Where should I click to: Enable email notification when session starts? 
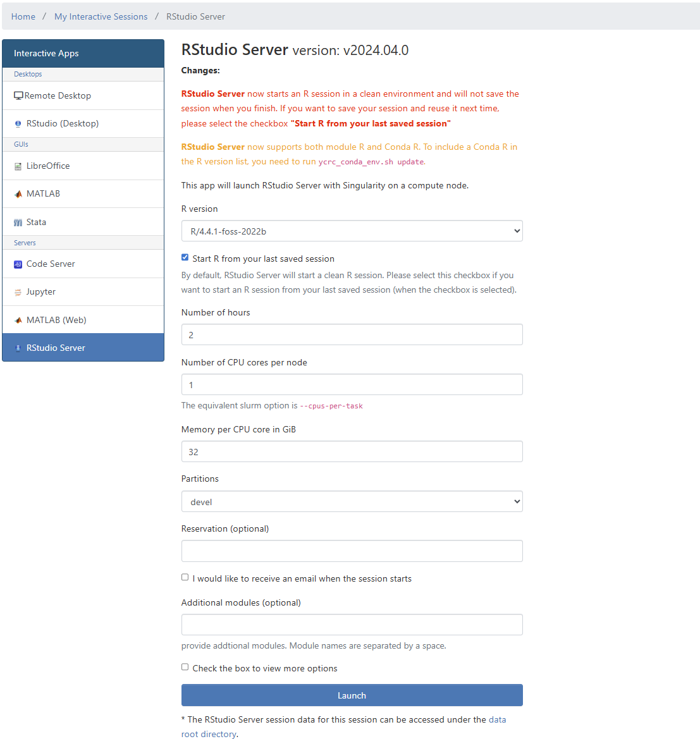(185, 577)
